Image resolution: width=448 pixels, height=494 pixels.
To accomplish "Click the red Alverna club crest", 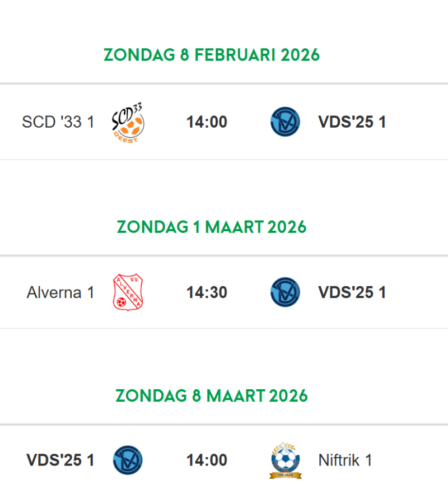I will (128, 292).
